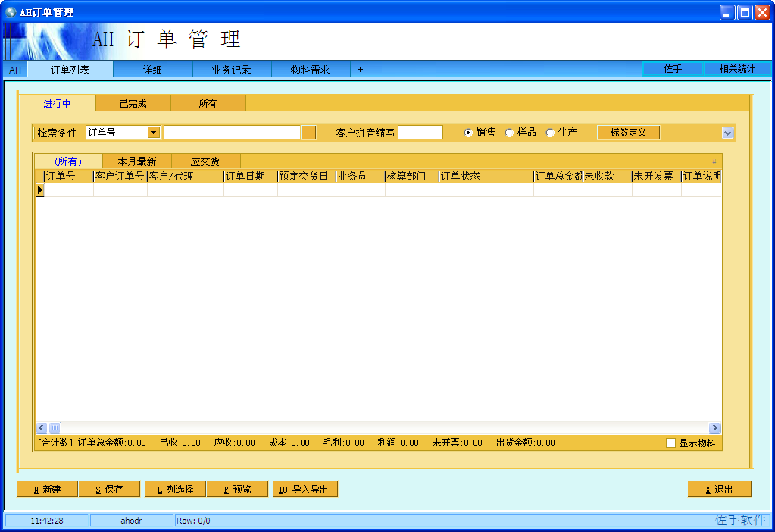Click the 核算部门 column header
The height and width of the screenshot is (532, 775).
(411, 176)
